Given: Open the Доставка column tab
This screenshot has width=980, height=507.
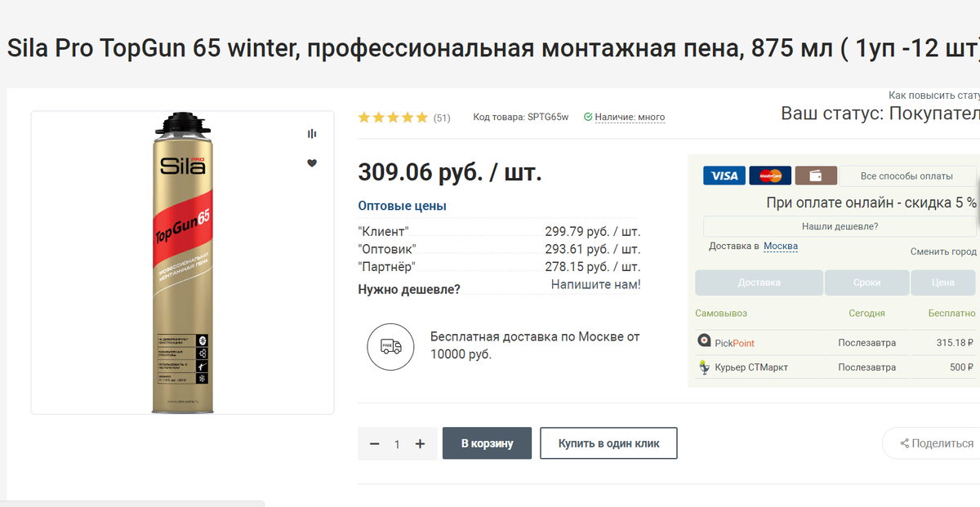Looking at the screenshot, I should (759, 282).
